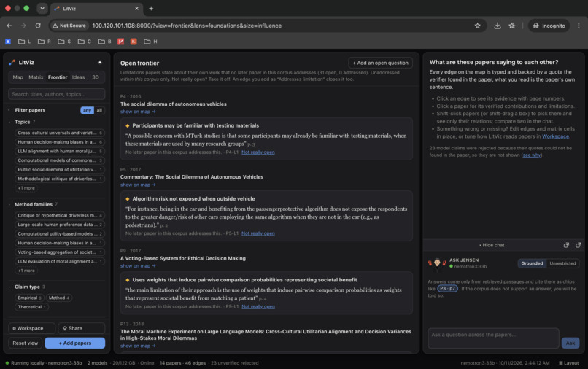The image size is (588, 369).
Task: Open the tab search chevron in the tab bar
Action: point(42,8)
